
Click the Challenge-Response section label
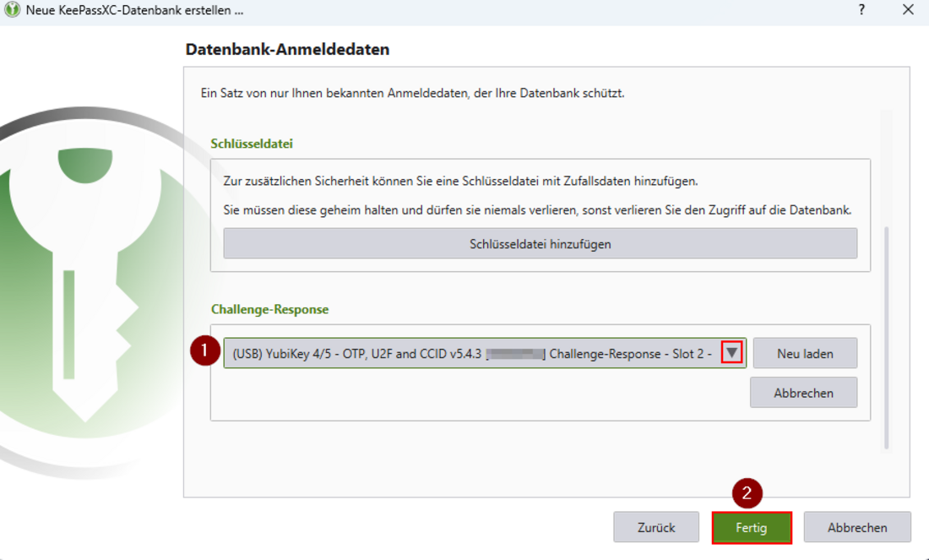(x=269, y=309)
